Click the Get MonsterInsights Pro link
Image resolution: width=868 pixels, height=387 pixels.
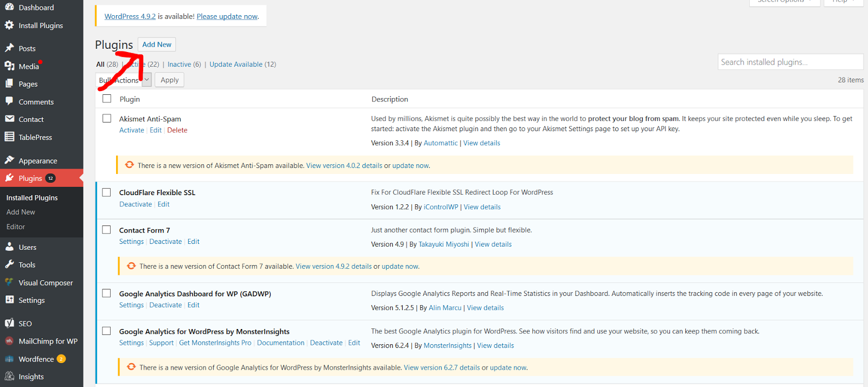point(215,343)
